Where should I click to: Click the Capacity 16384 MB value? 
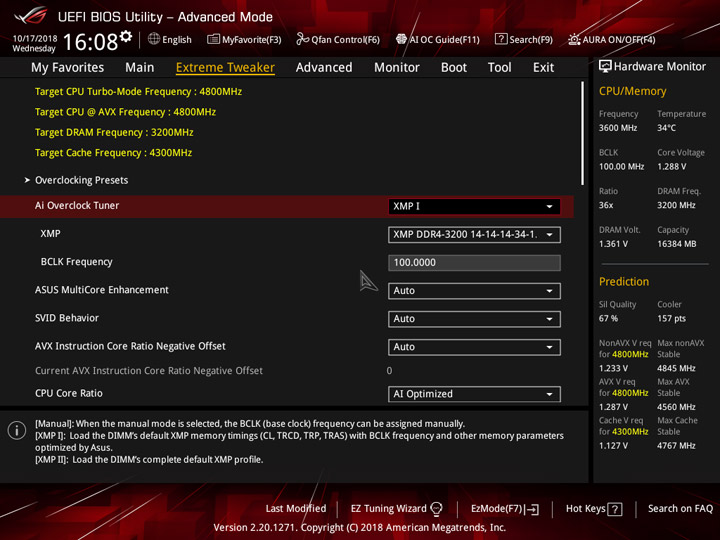pyautogui.click(x=677, y=244)
